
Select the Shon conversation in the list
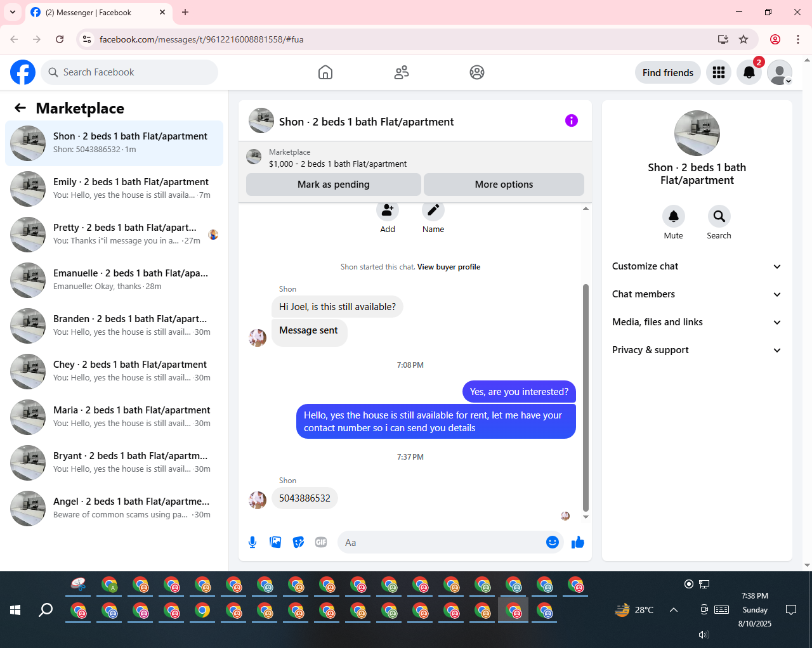pos(114,143)
